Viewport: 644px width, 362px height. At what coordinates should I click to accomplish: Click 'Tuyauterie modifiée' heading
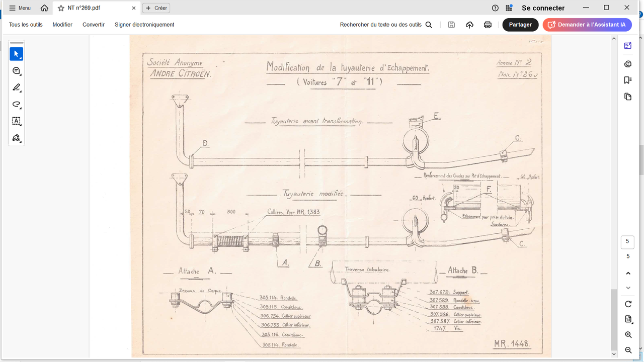[x=313, y=194]
